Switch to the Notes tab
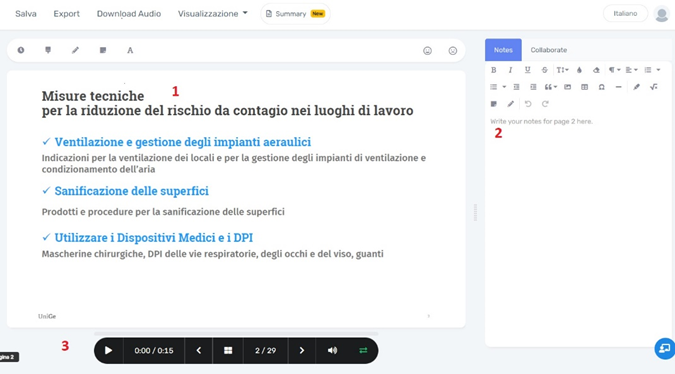 click(x=503, y=50)
